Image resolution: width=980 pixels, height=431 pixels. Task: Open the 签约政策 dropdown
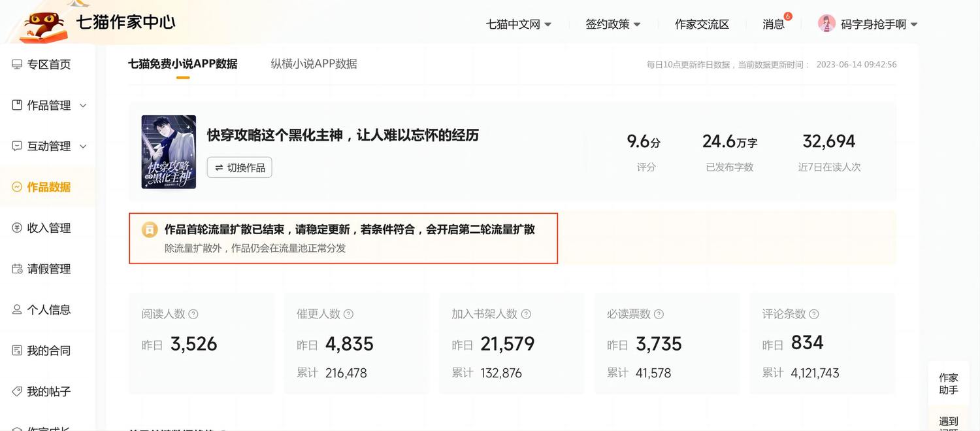[613, 24]
